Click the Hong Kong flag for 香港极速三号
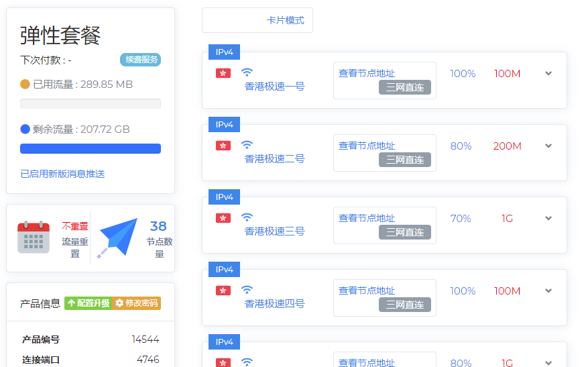Screen dimensions: 588x367 [x=223, y=218]
